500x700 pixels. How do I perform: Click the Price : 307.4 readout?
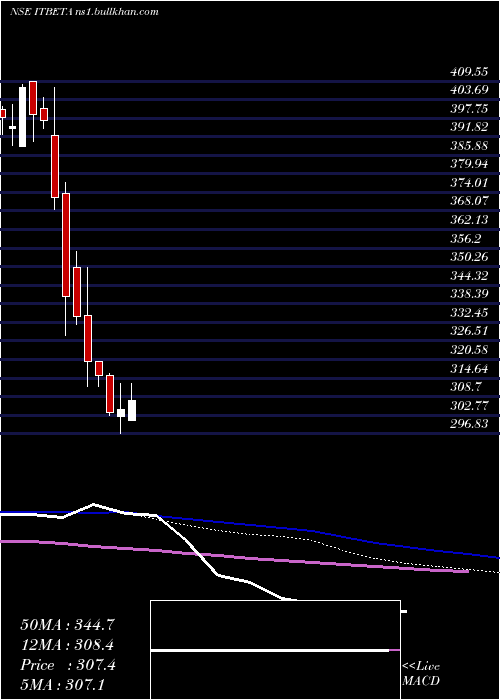click(x=68, y=665)
